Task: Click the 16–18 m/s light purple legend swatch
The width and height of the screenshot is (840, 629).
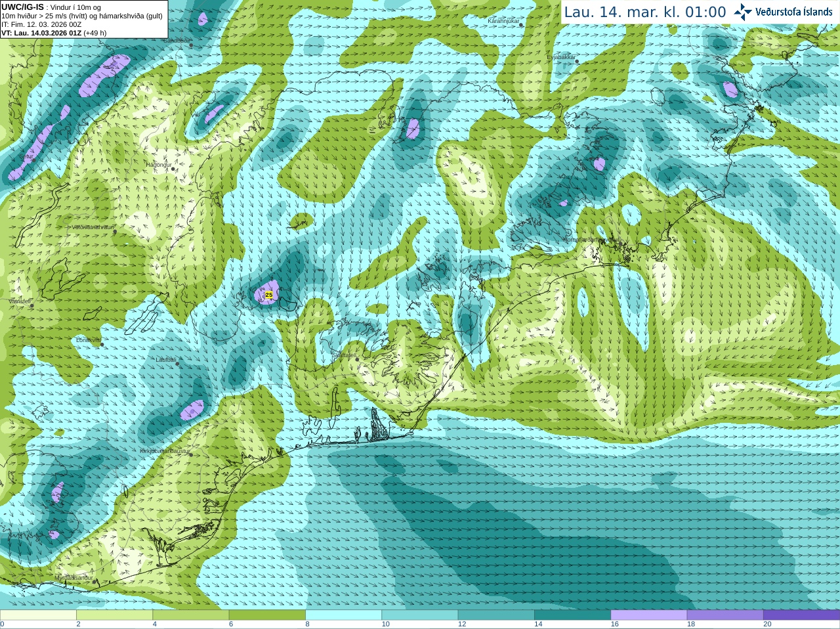Action: [649, 615]
